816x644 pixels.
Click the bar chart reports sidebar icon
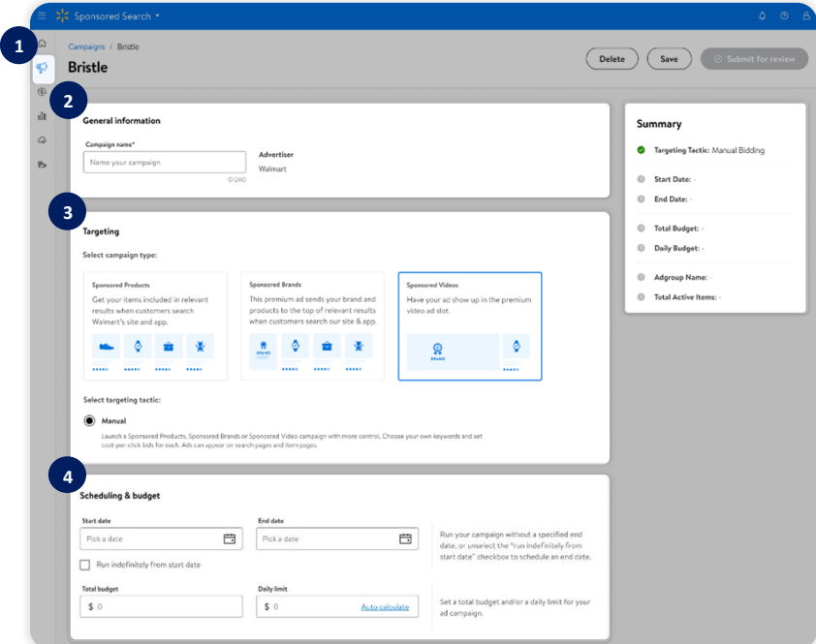42,116
